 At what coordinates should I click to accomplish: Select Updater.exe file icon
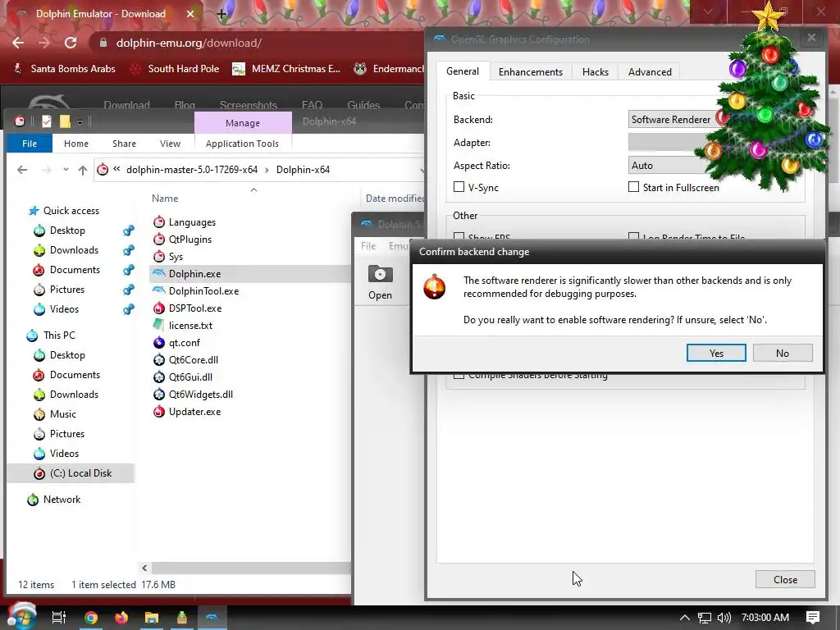coord(159,412)
